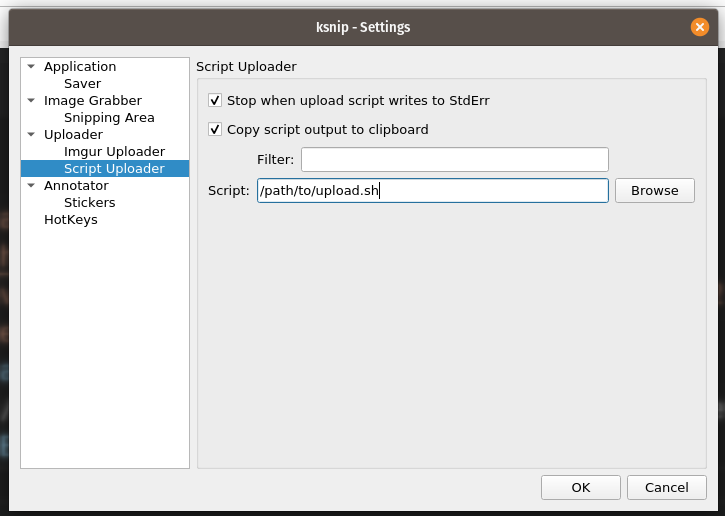
Task: Collapse the Application tree node
Action: (31, 67)
